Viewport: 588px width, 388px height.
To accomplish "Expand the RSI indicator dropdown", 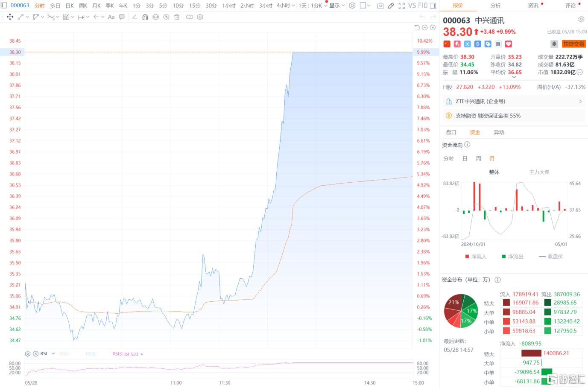I will 53,354.
